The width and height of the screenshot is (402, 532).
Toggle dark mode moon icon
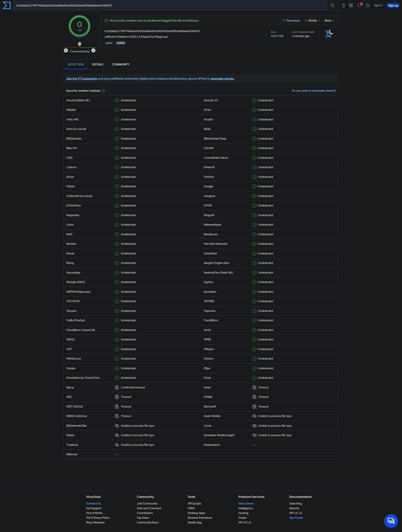(x=368, y=5)
